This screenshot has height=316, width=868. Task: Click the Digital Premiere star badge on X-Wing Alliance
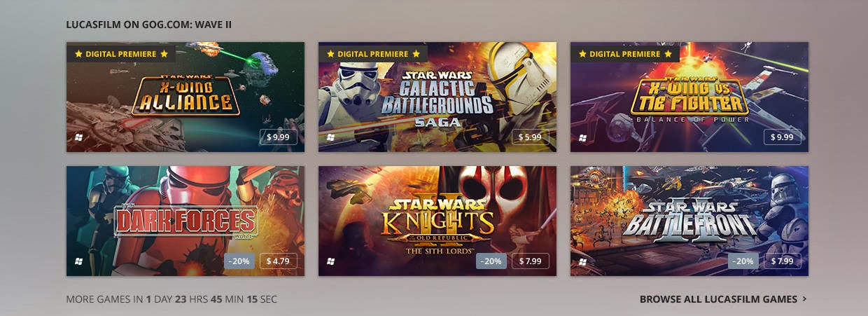[x=121, y=53]
